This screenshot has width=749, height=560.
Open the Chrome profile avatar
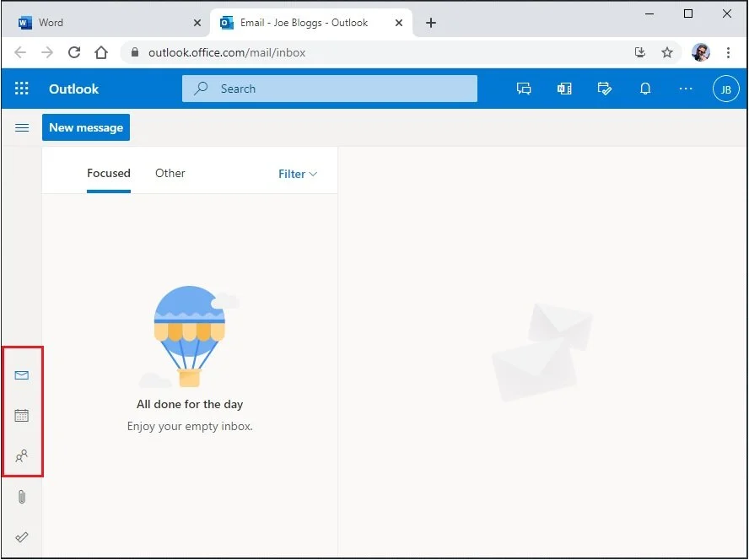pos(701,52)
